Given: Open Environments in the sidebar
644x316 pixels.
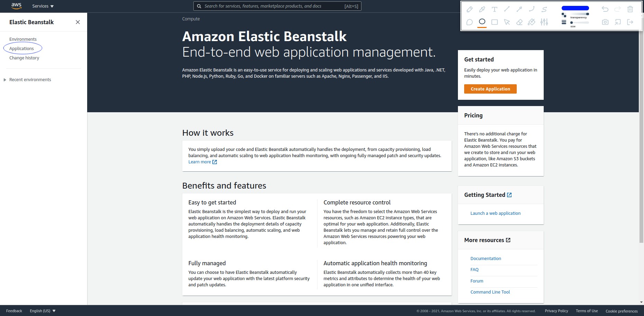Looking at the screenshot, I should point(23,39).
